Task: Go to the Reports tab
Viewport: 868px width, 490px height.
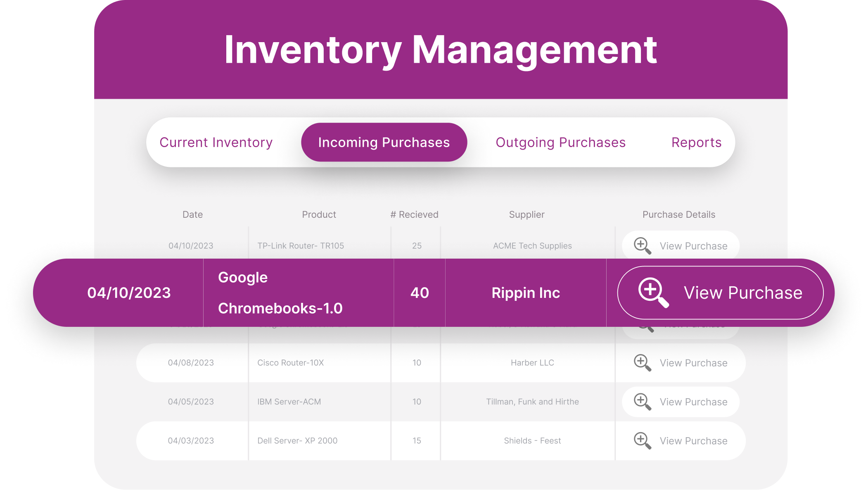Action: click(x=696, y=143)
